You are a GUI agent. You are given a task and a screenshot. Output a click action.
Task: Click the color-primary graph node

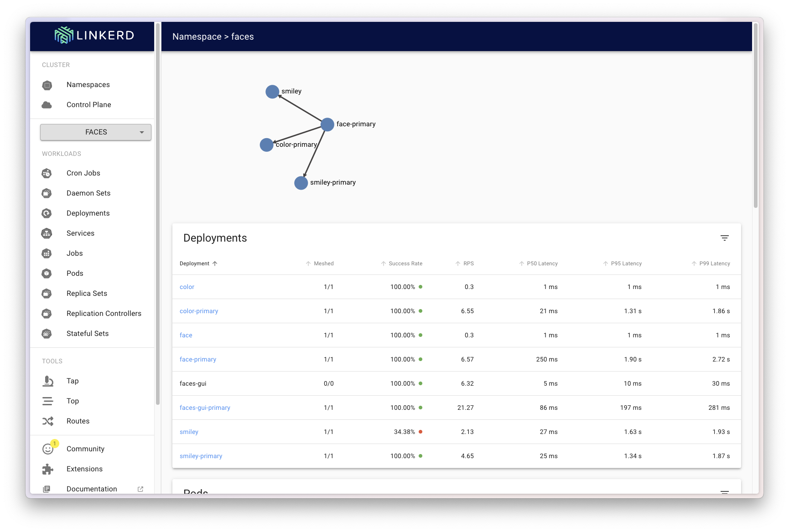(x=266, y=145)
